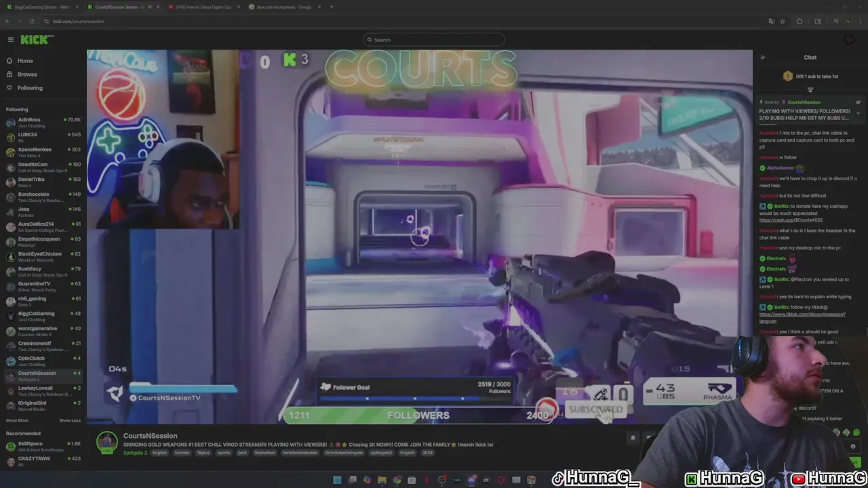
Task: Click CourtsNSession streamer name below video
Action: coord(150,436)
